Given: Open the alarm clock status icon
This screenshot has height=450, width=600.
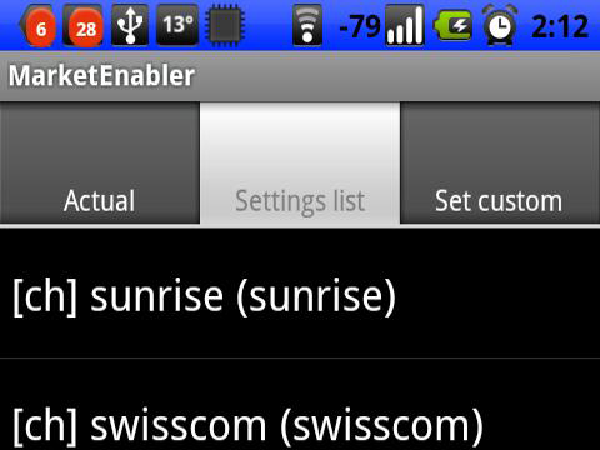Looking at the screenshot, I should pos(499,26).
